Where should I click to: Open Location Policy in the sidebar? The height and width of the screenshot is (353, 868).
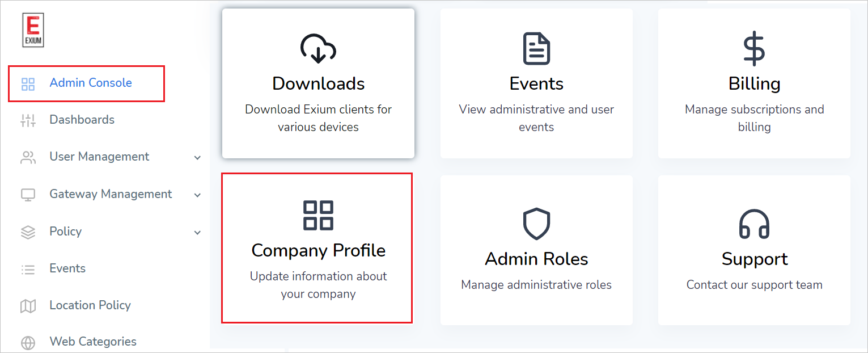tap(90, 305)
